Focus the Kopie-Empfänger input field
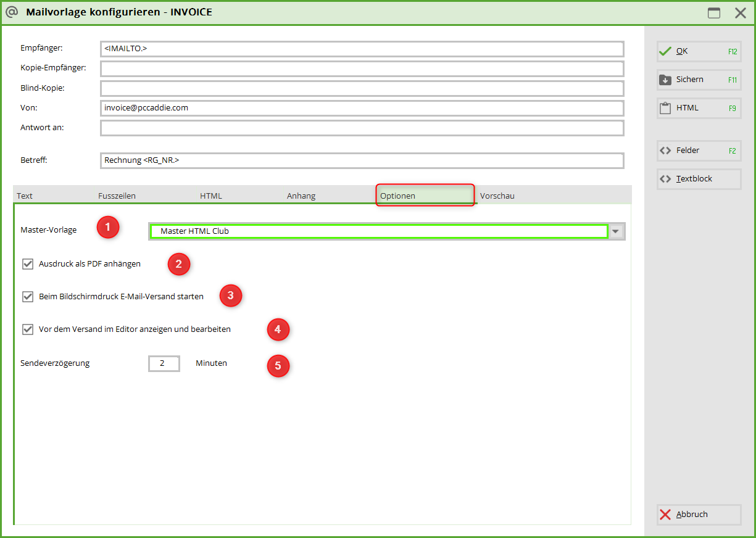 362,68
